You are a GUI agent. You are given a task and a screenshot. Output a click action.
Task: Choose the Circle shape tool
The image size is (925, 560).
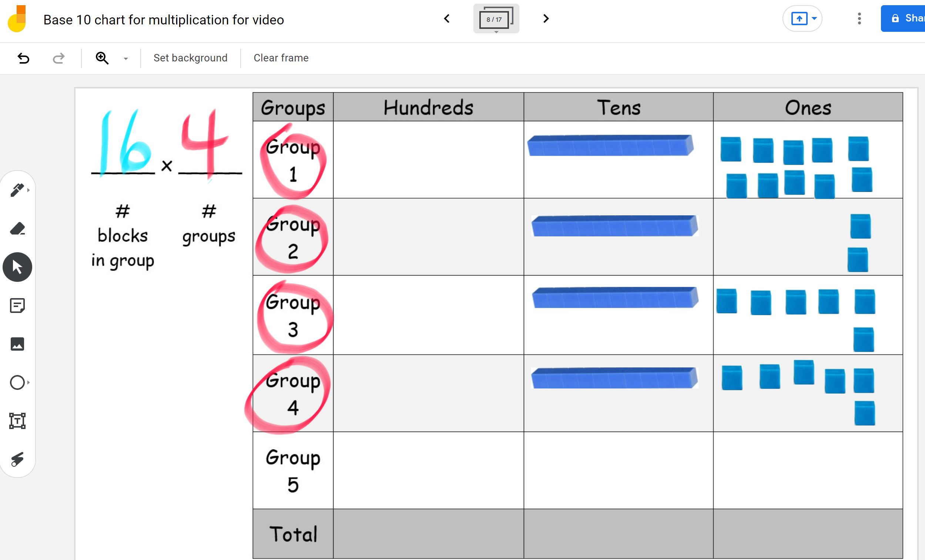(17, 382)
